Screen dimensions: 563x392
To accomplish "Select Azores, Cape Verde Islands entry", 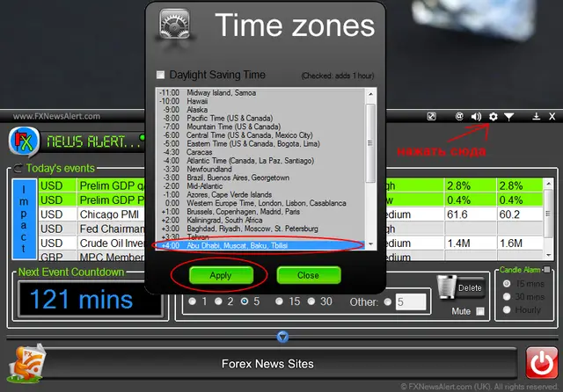I will tap(261, 195).
